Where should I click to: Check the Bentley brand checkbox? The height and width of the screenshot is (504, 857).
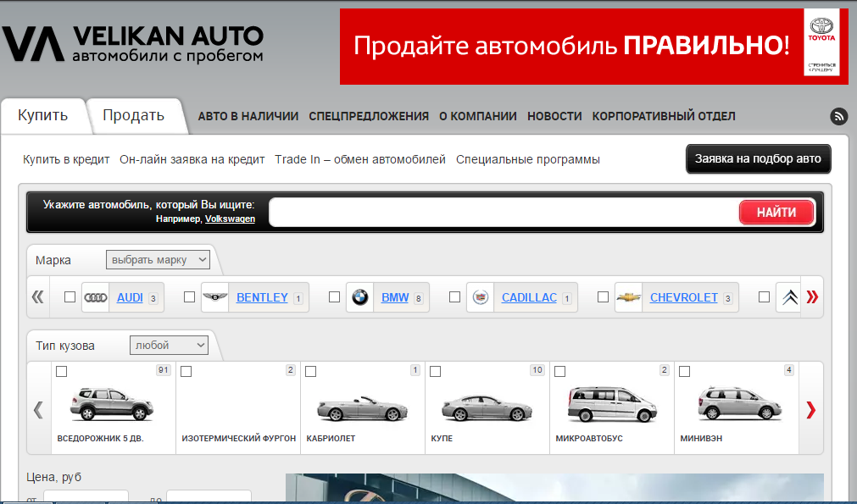[x=190, y=297]
